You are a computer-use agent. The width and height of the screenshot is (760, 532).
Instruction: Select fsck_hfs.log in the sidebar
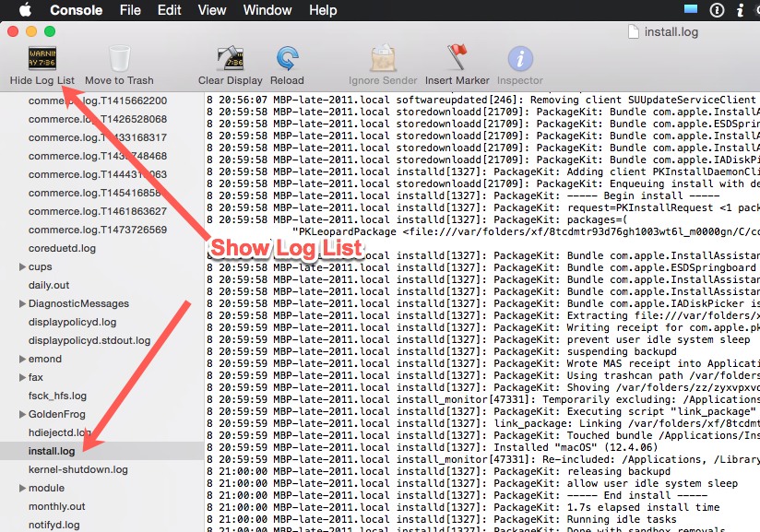57,396
